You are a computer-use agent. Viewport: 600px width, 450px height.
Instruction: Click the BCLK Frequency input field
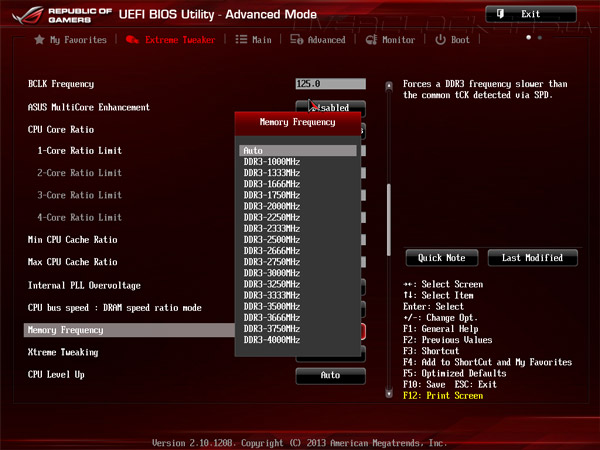pyautogui.click(x=331, y=84)
